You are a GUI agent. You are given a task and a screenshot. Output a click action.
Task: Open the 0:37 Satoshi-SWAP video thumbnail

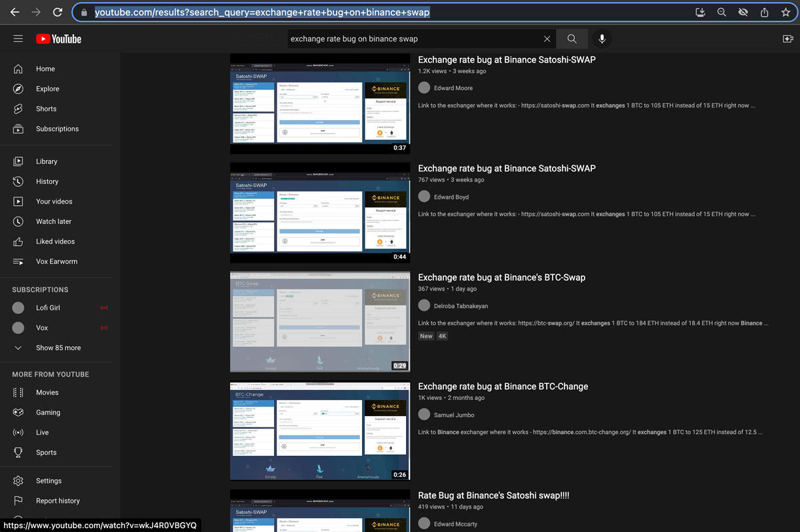click(x=320, y=103)
